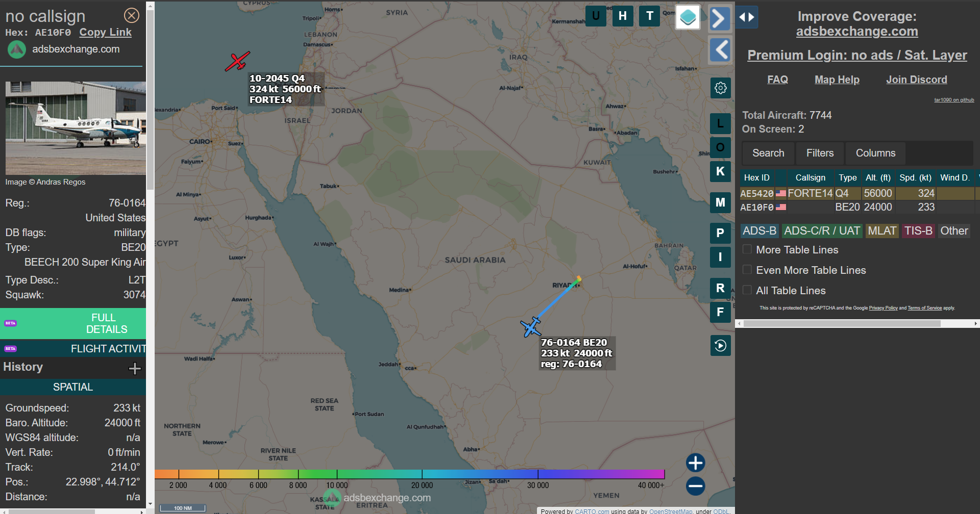Sort table by Hex ID column
The height and width of the screenshot is (514, 980).
[757, 177]
